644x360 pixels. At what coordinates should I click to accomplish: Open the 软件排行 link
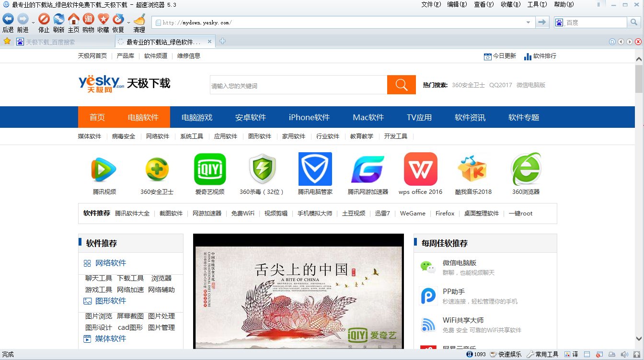pyautogui.click(x=540, y=56)
